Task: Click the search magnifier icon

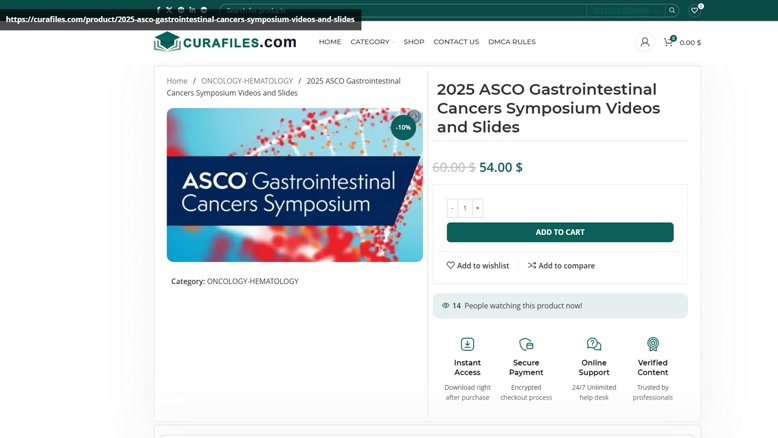Action: click(x=672, y=10)
